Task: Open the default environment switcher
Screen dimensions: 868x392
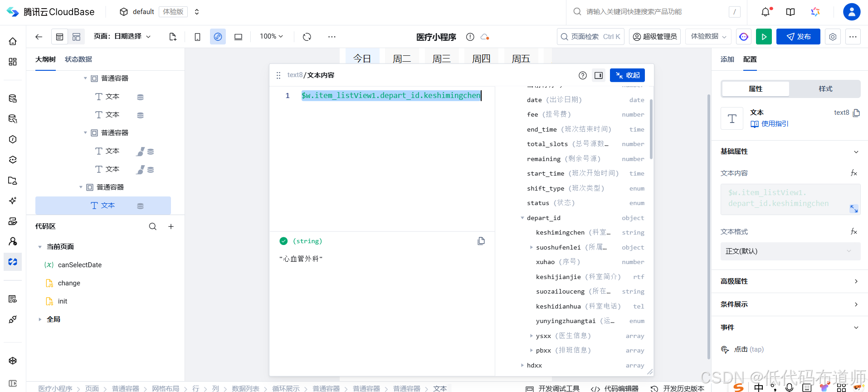Action: tap(197, 12)
